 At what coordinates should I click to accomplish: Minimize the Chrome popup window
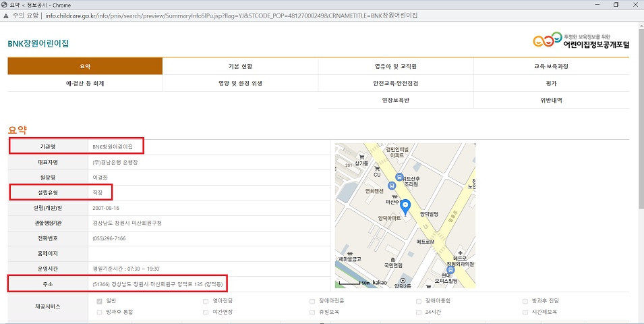point(596,5)
